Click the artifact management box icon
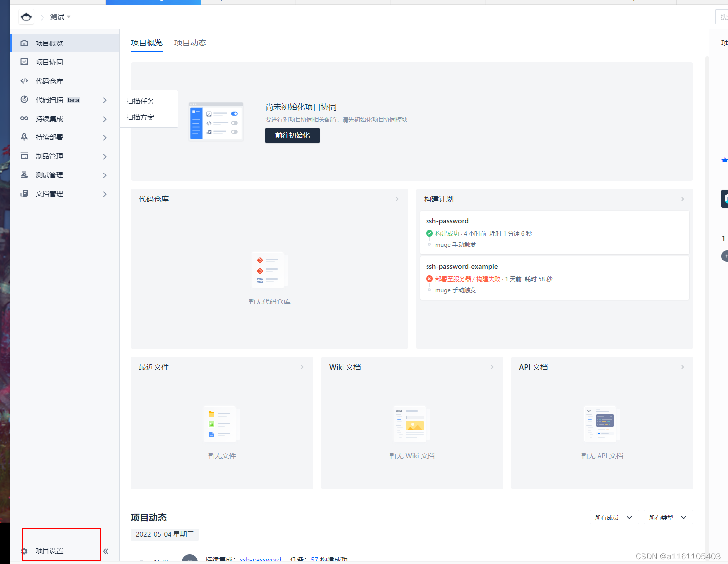Image resolution: width=728 pixels, height=564 pixels. [x=24, y=156]
